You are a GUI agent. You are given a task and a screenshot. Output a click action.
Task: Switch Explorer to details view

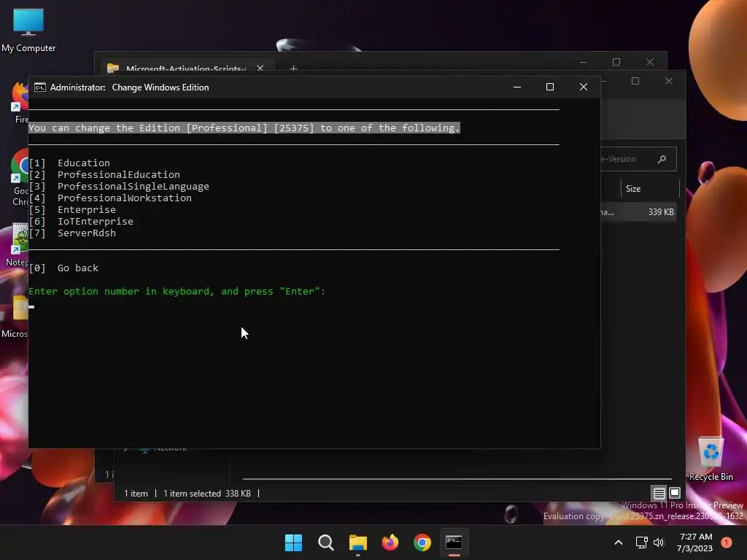tap(659, 493)
